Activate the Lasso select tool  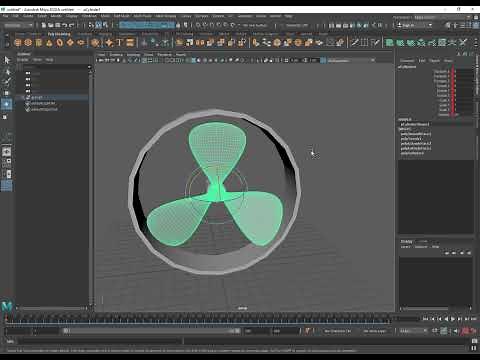click(x=7, y=71)
